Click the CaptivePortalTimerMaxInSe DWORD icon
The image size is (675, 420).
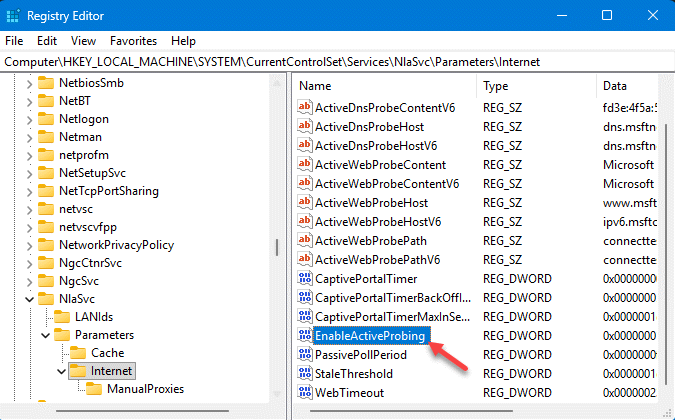pyautogui.click(x=304, y=316)
